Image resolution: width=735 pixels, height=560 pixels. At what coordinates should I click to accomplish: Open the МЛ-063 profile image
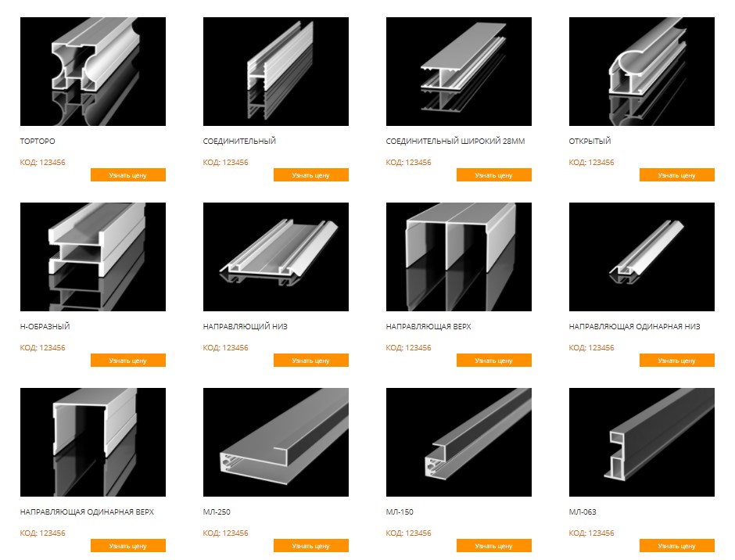642,442
